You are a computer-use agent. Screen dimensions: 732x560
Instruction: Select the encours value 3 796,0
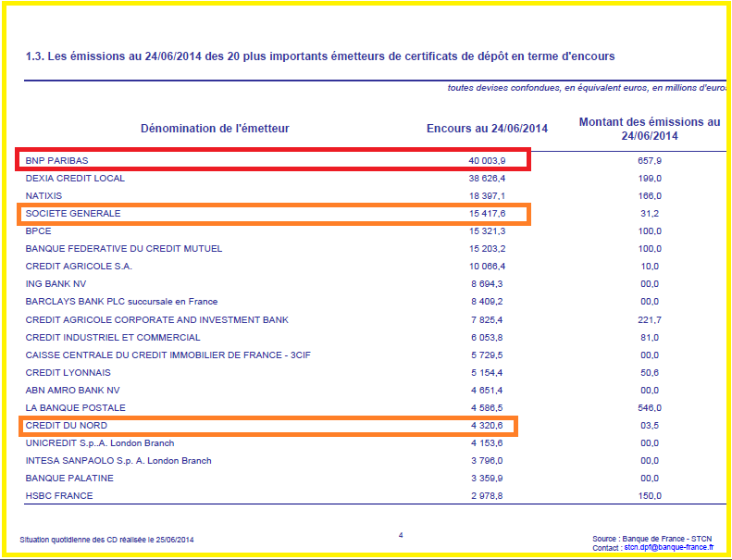click(x=487, y=461)
